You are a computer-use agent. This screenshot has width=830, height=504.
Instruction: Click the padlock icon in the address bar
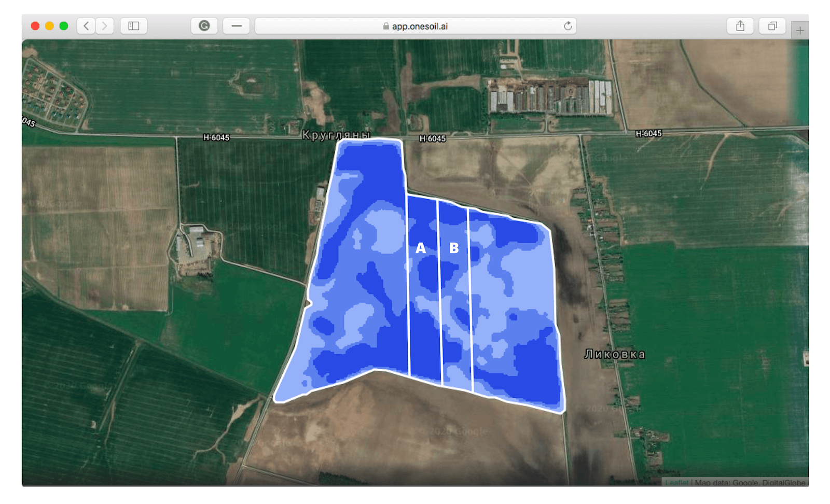(x=386, y=25)
